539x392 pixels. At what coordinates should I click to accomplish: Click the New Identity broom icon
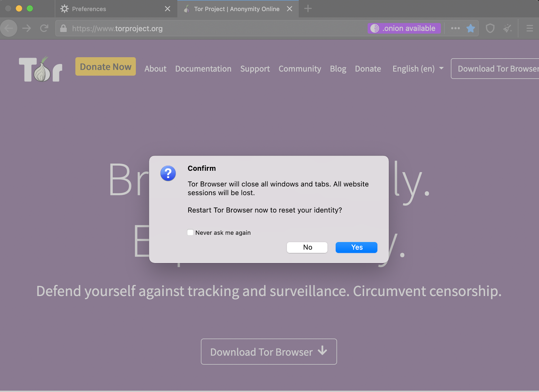[x=507, y=28]
